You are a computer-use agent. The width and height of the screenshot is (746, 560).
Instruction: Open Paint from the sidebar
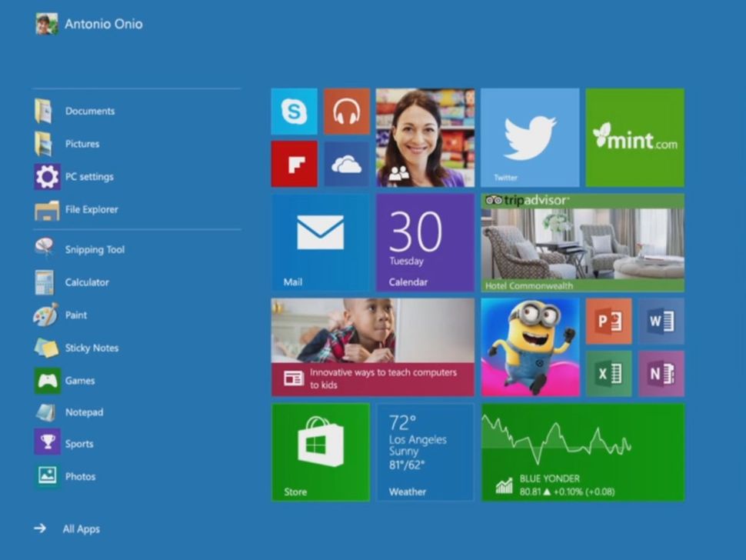[x=77, y=315]
